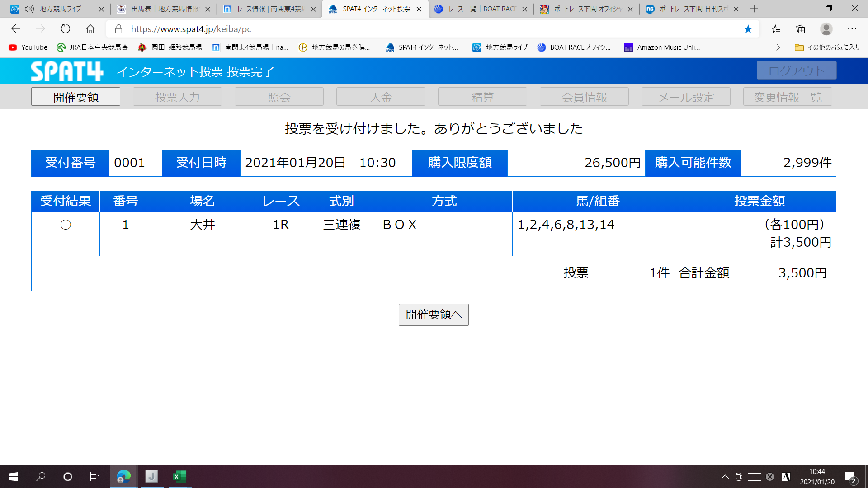Go to browser home page icon
868x488 pixels.
[90, 29]
